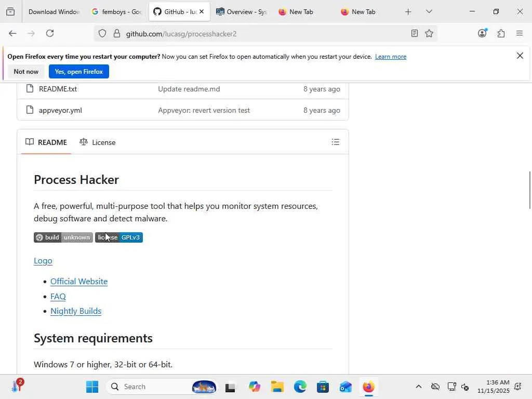Follow the Logo link
Screen dimensions: 532x399
[43, 261]
